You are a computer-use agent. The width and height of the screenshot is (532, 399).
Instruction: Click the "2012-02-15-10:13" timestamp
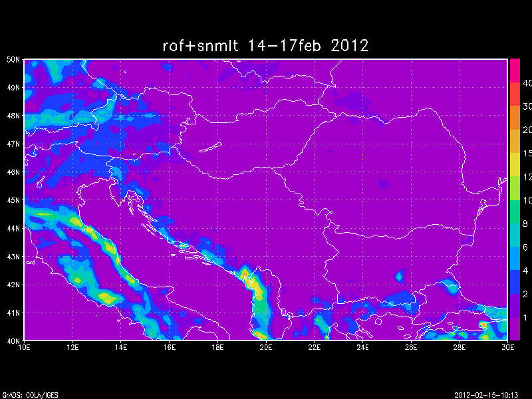point(486,395)
